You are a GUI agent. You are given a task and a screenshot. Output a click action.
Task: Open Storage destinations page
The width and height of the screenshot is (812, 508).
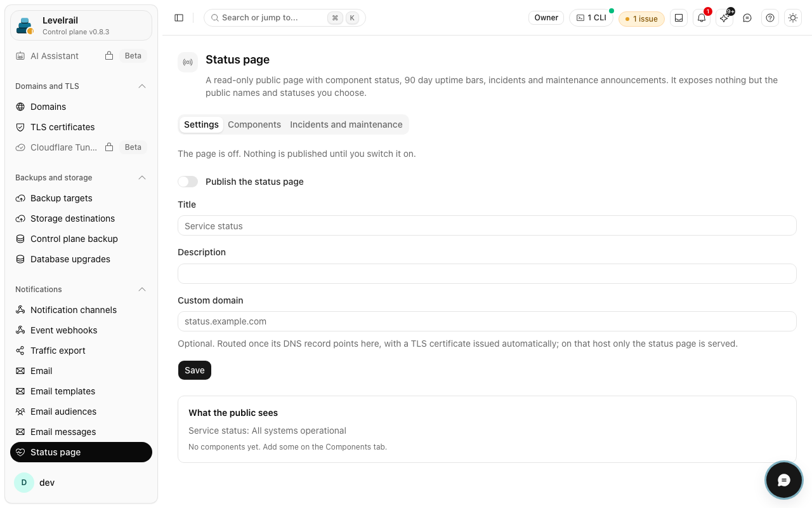click(81, 218)
